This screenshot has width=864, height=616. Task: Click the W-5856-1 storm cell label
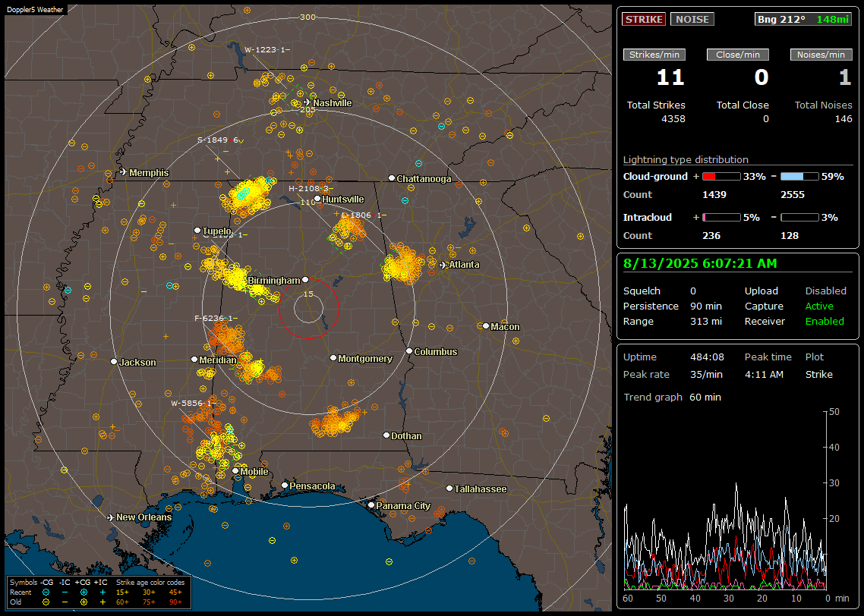[192, 403]
